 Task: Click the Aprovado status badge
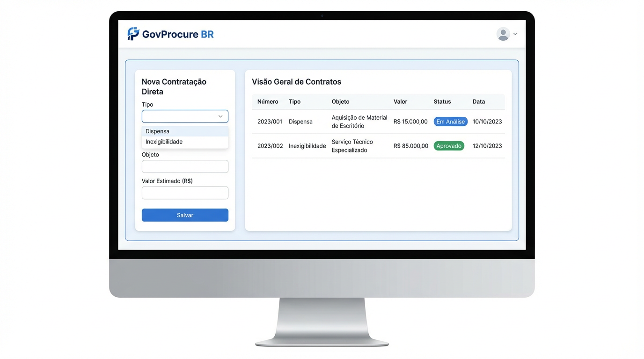point(449,146)
